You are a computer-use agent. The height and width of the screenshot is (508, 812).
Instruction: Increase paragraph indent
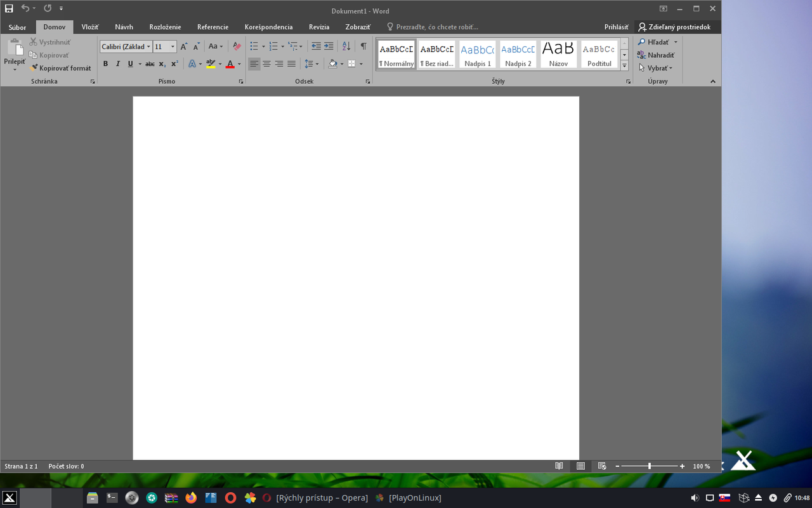tap(329, 46)
